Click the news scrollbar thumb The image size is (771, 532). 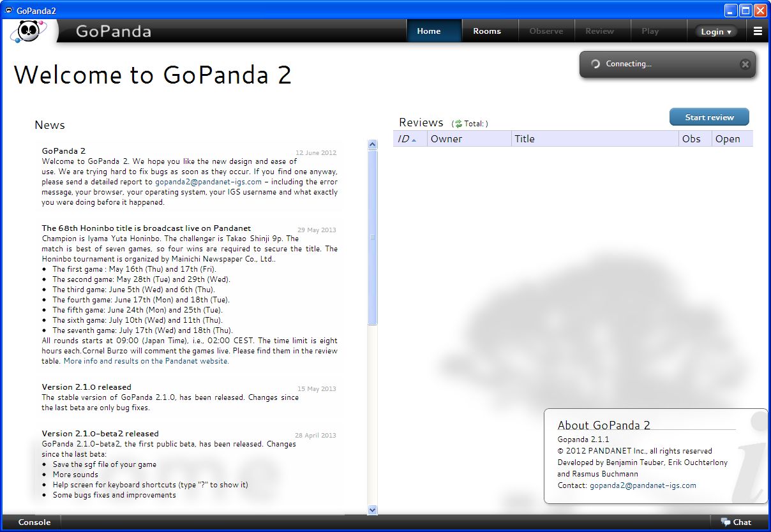(373, 237)
